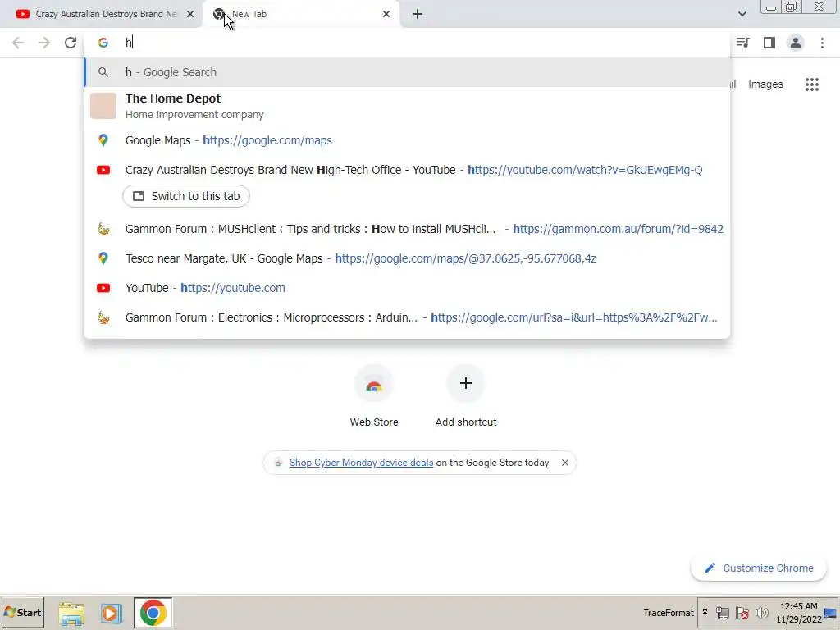Dismiss the Cyber Monday promo banner
Image resolution: width=840 pixels, height=630 pixels.
564,463
